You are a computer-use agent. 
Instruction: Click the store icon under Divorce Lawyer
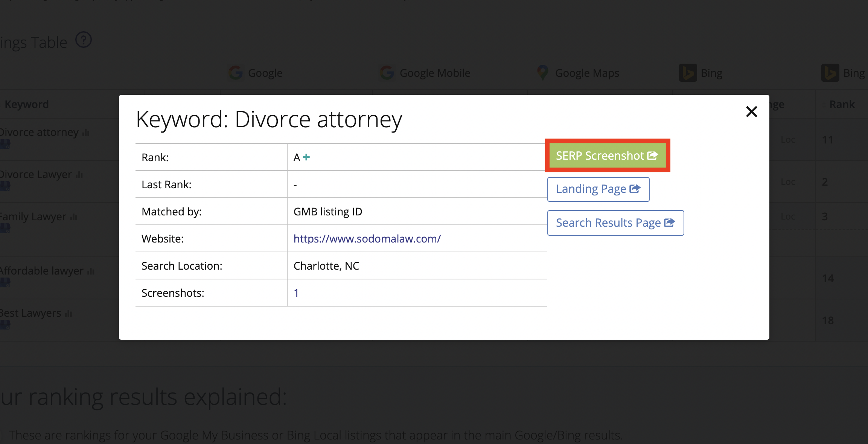(5, 186)
